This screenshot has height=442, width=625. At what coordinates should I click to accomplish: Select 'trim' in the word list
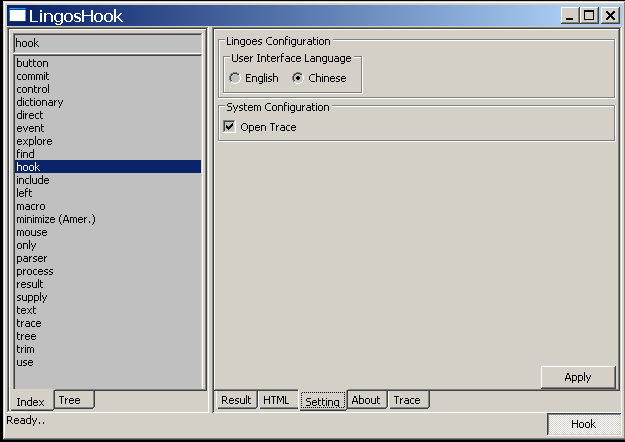tap(108, 349)
